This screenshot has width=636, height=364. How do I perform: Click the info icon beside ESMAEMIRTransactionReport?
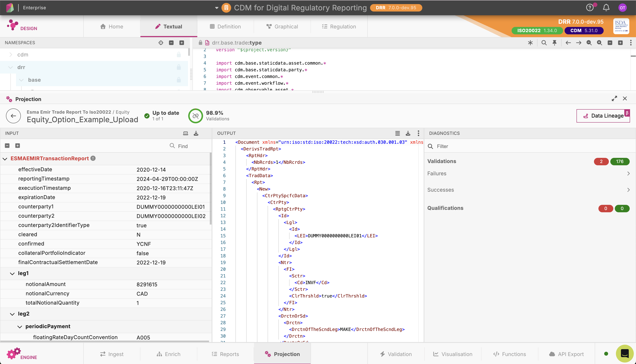click(93, 158)
